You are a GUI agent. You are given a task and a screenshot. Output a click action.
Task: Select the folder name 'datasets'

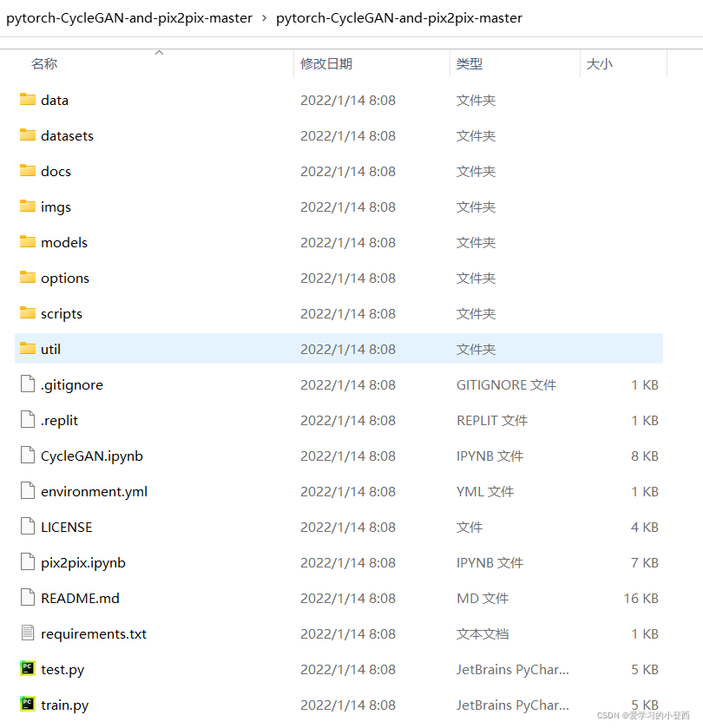click(67, 135)
